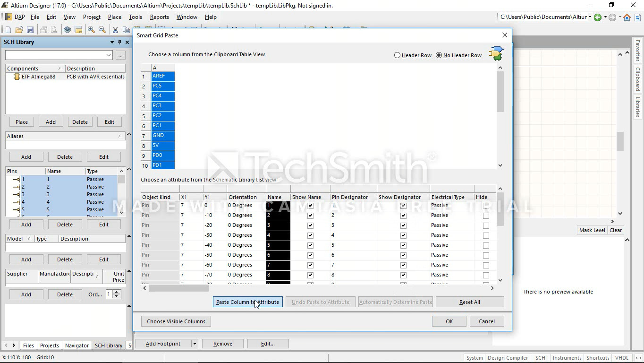Viewport: 644px width, 363px height.
Task: Toggle Show Name checkbox for pin 1
Action: coord(310,206)
